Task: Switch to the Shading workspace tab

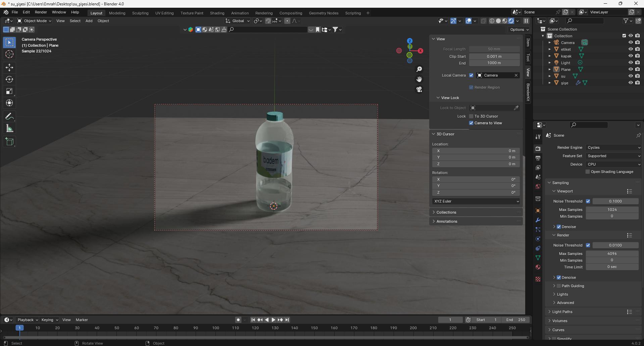Action: [x=217, y=13]
